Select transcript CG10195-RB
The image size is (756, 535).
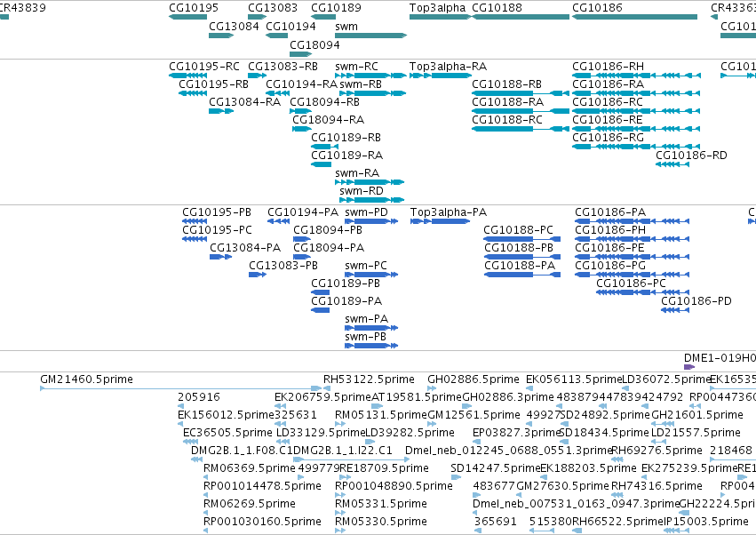pos(193,93)
